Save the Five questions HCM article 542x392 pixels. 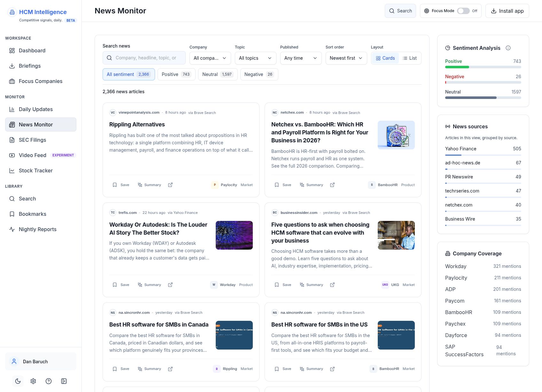click(283, 285)
